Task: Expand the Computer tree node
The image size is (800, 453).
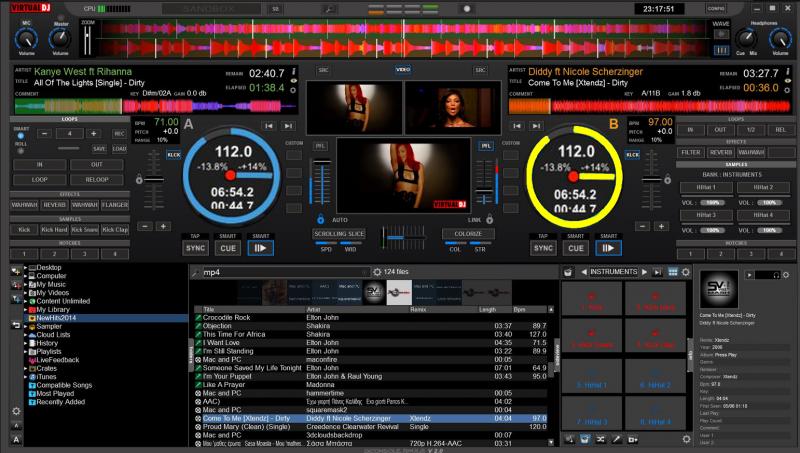Action: click(x=26, y=276)
